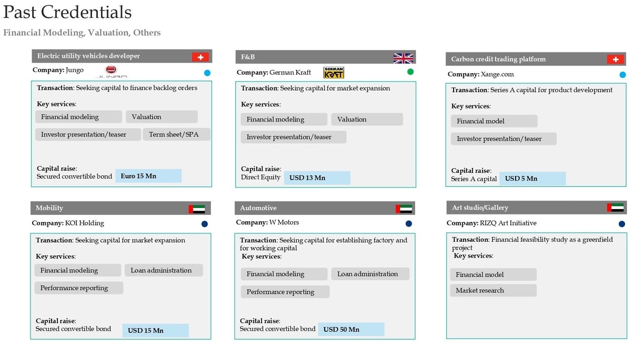
Task: Click the dark blue dot beside KOI Holding
Action: 205,224
